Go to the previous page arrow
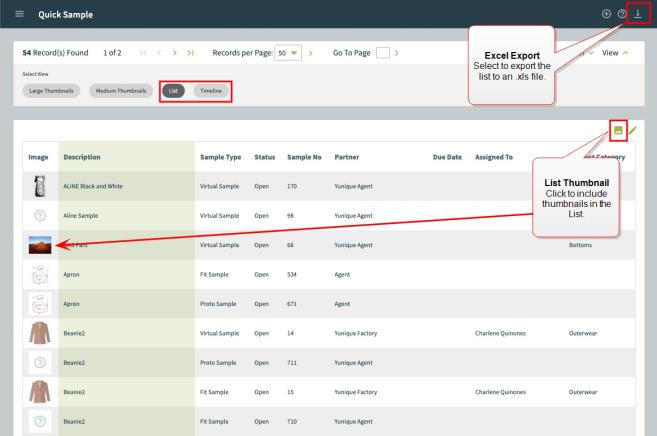The image size is (657, 436). 157,52
